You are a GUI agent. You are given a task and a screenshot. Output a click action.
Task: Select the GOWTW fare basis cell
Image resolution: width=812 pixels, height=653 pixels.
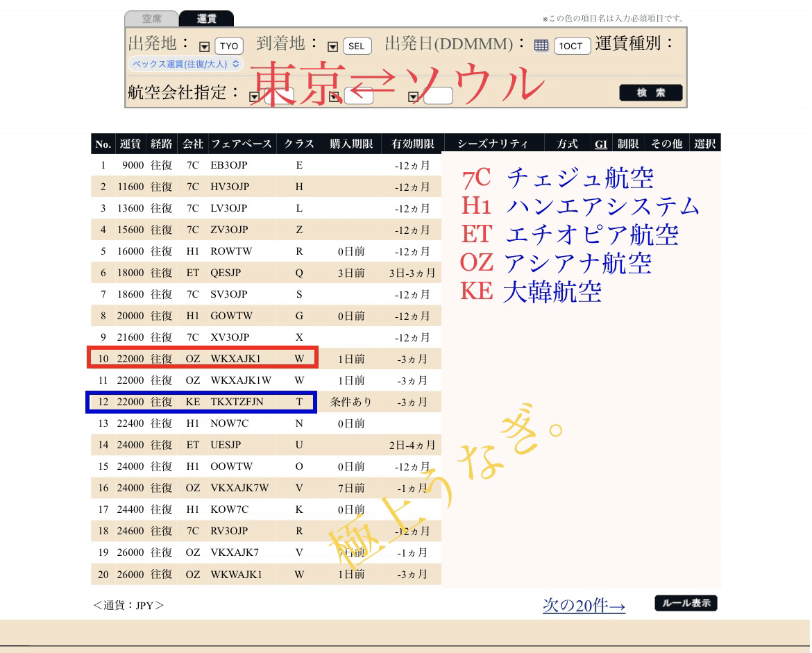tap(232, 316)
